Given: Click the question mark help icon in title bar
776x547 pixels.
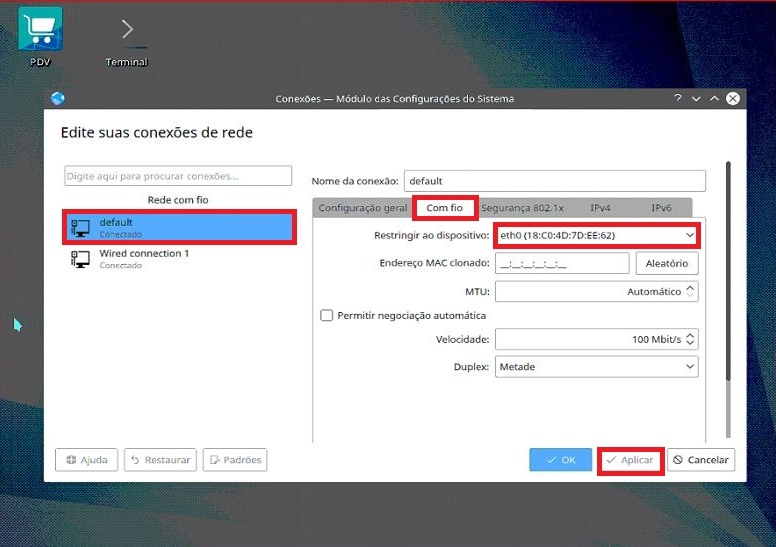Looking at the screenshot, I should [678, 98].
